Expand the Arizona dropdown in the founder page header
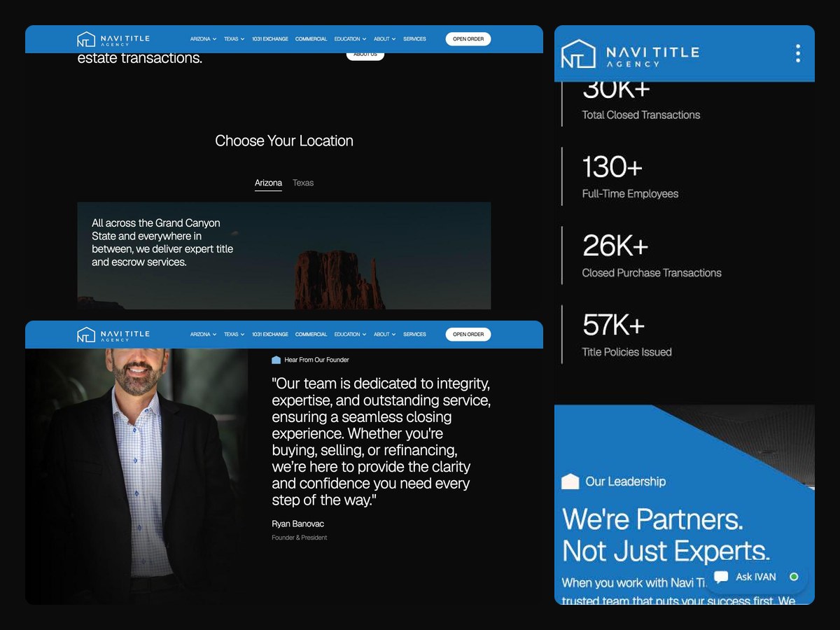The height and width of the screenshot is (630, 840). tap(204, 335)
